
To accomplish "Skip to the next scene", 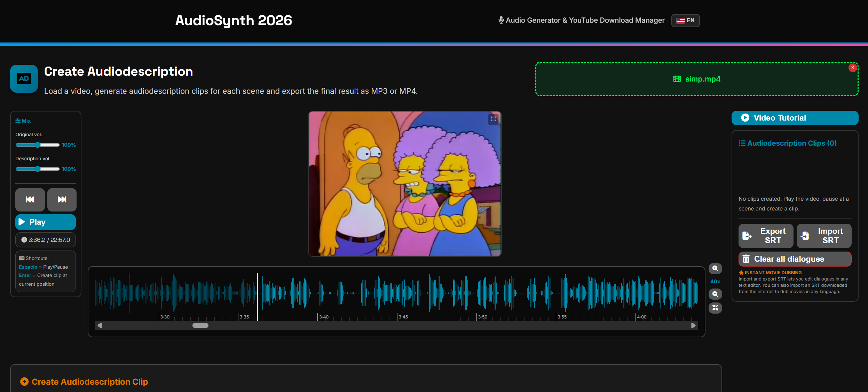I will [x=62, y=200].
